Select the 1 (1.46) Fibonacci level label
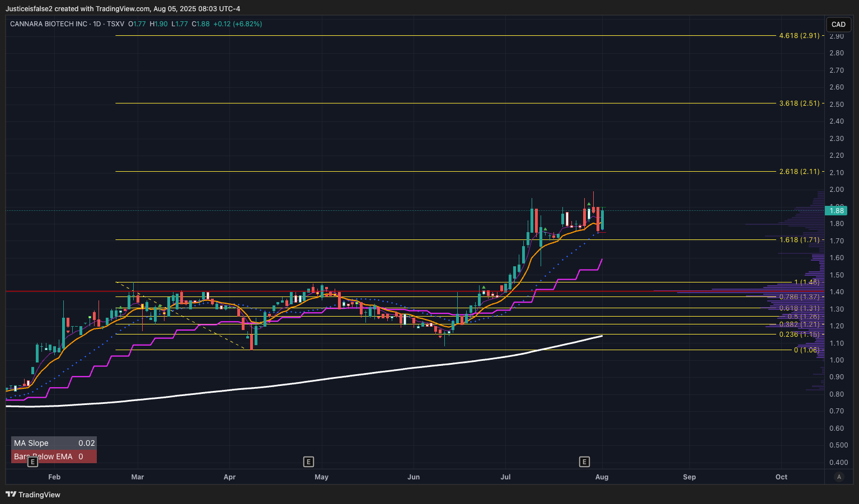The height and width of the screenshot is (504, 859). tap(806, 282)
